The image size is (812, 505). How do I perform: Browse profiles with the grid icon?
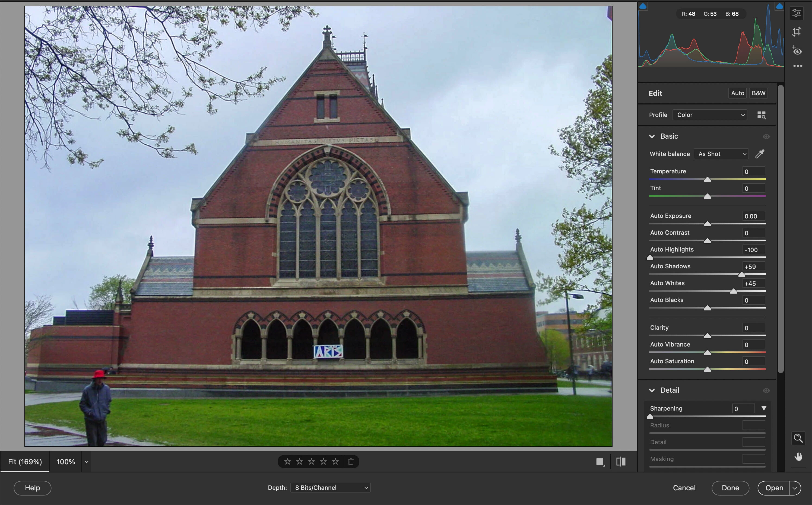pos(761,115)
